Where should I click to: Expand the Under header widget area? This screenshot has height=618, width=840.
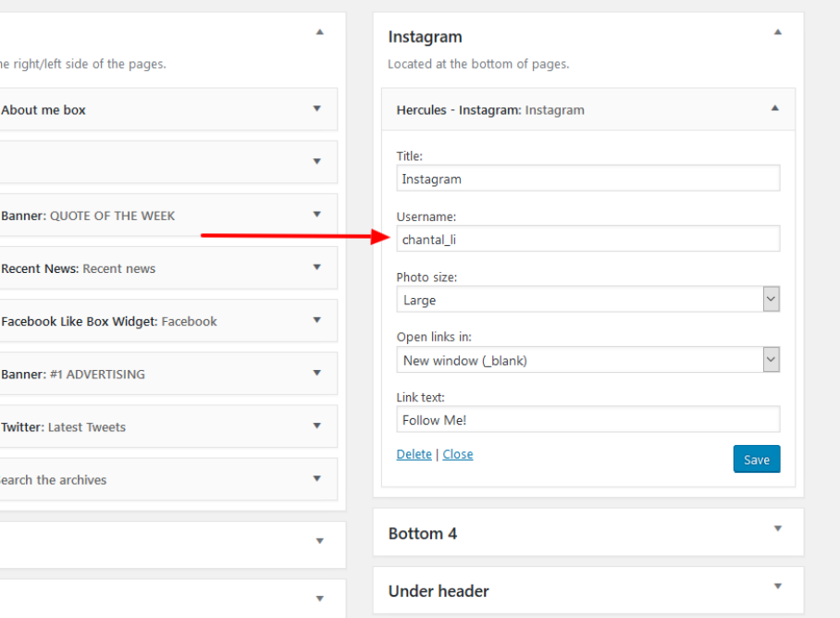(778, 587)
